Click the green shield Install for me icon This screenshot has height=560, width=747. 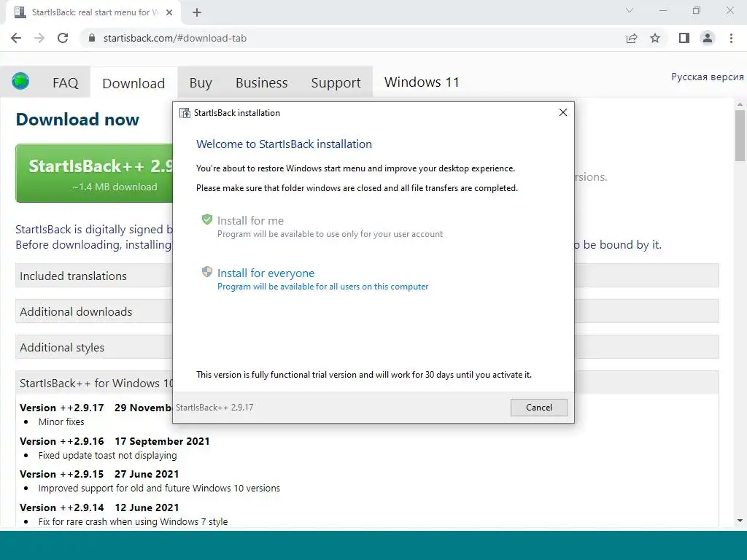(206, 219)
